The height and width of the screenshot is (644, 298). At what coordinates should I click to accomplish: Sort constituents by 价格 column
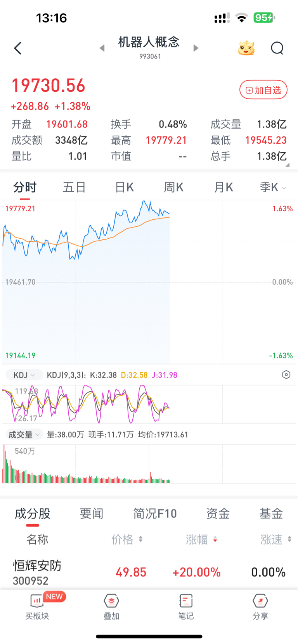(x=127, y=539)
